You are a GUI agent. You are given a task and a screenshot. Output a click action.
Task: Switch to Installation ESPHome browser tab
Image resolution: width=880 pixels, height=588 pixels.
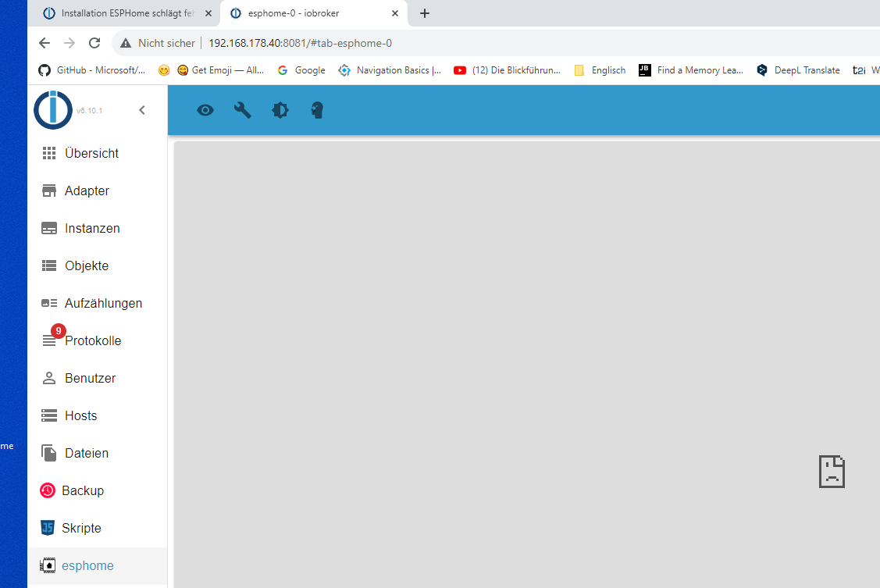click(128, 13)
